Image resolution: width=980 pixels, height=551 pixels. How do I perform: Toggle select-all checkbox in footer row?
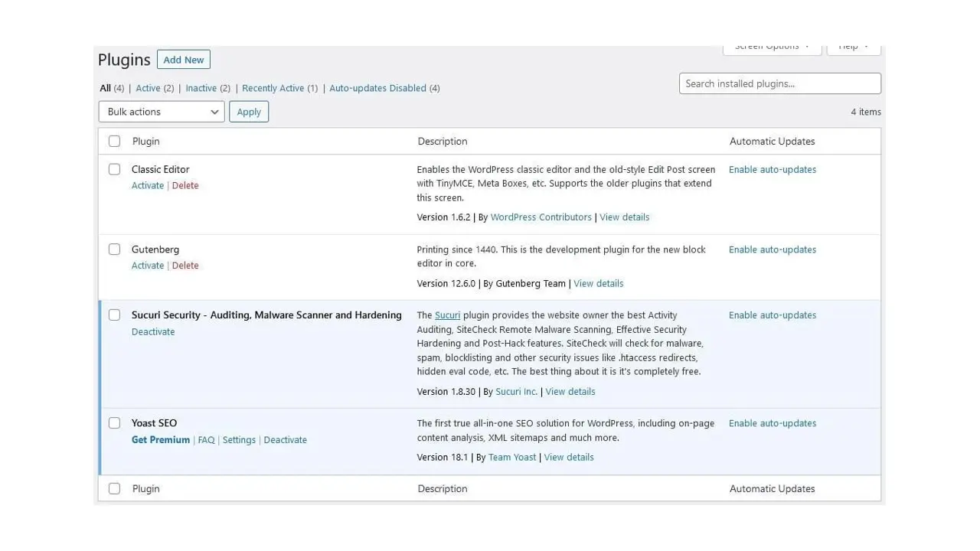point(114,488)
